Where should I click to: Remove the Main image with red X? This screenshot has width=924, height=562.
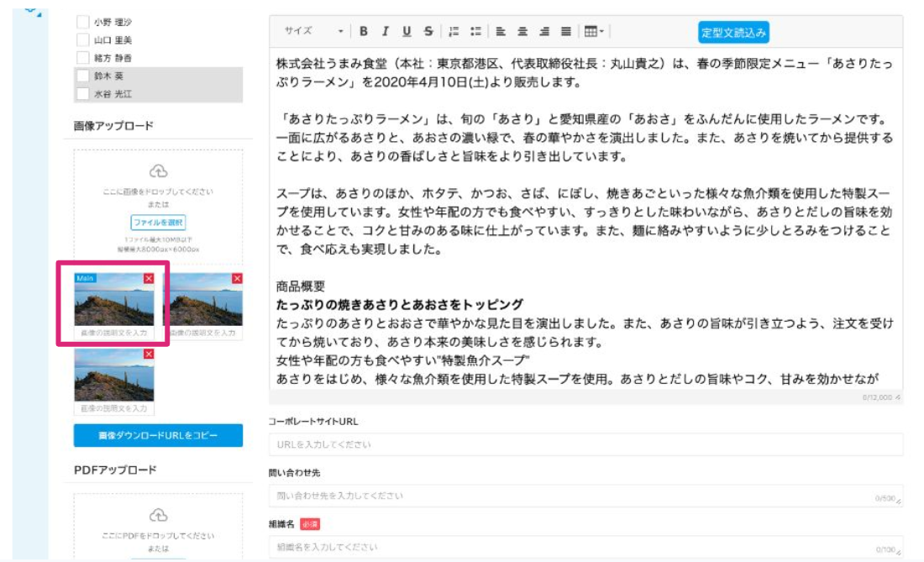(x=149, y=279)
